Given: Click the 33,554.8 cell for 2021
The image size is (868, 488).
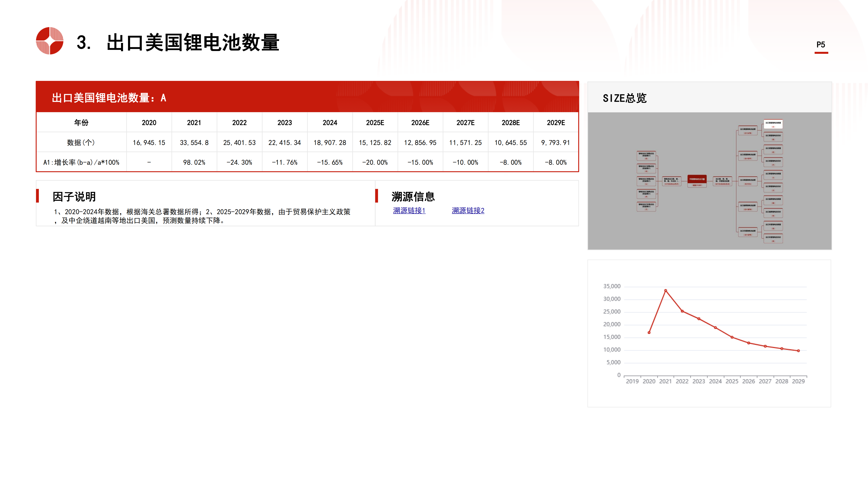Looking at the screenshot, I should pyautogui.click(x=194, y=142).
